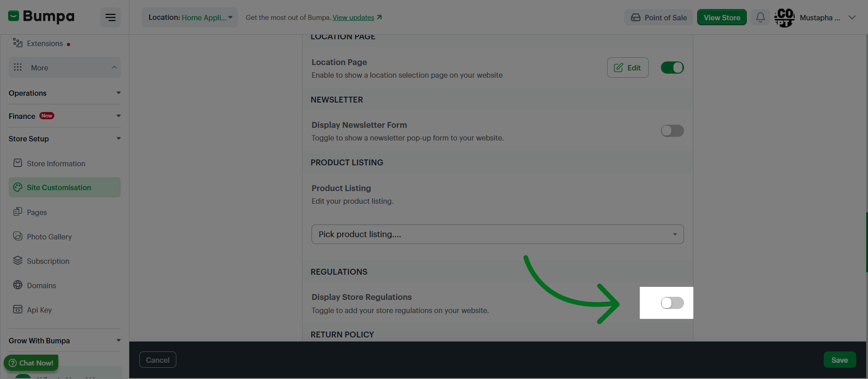Click the Mustapha profile avatar
Image resolution: width=868 pixels, height=379 pixels.
tap(784, 18)
